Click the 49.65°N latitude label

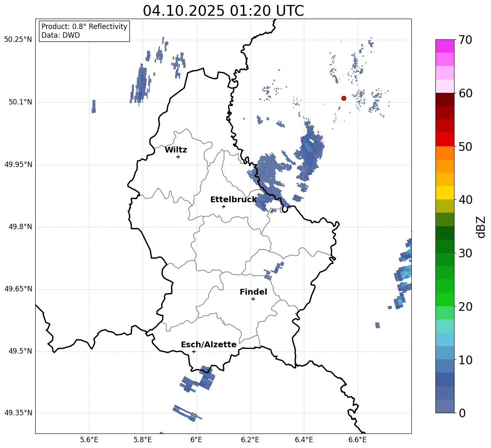[18, 289]
